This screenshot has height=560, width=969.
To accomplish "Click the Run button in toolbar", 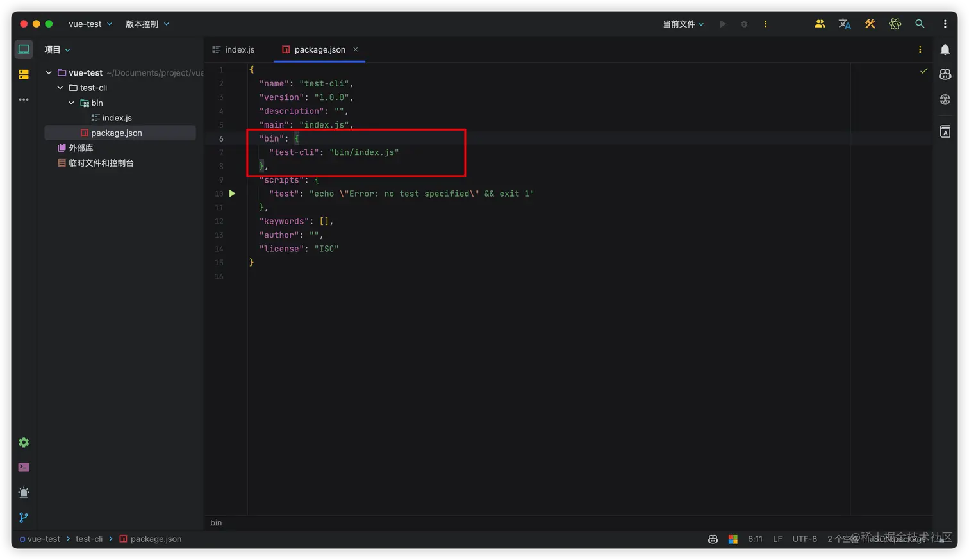I will tap(722, 24).
